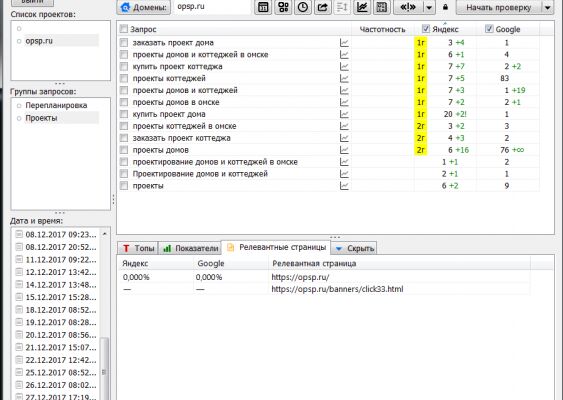
Task: Collapse the panel with Скрыть
Action: [x=354, y=248]
